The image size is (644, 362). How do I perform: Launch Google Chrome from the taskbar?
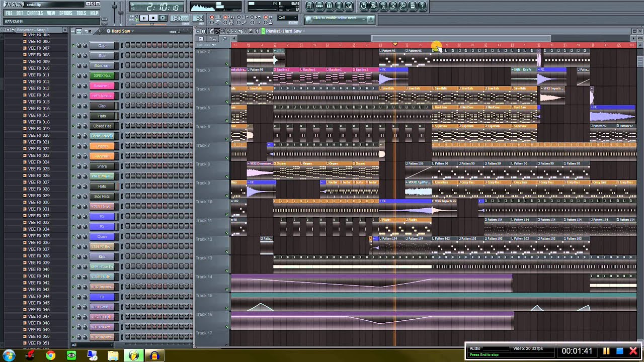point(50,355)
